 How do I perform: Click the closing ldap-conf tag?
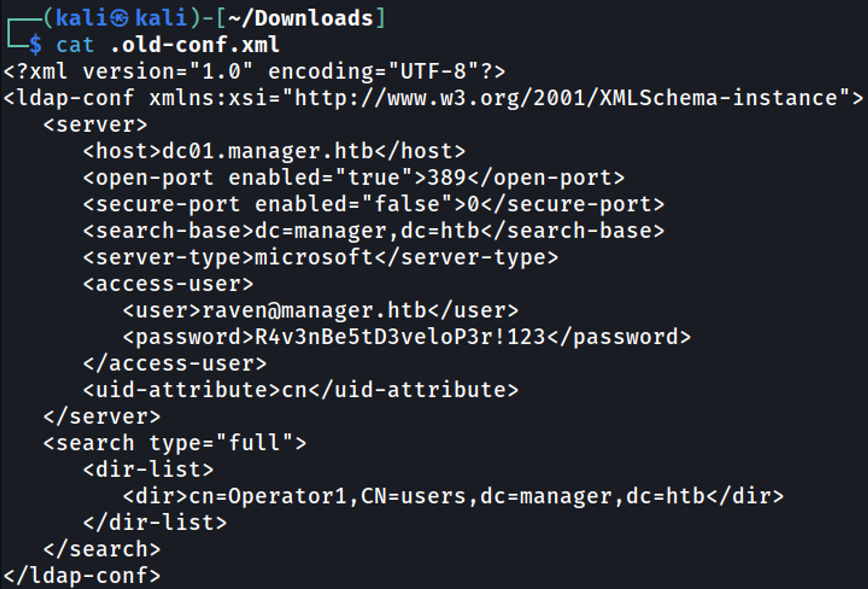point(82,576)
